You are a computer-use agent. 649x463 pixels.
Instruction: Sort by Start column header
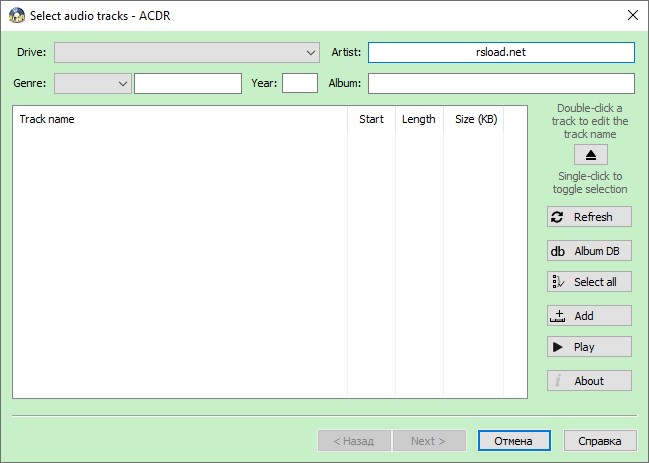371,119
